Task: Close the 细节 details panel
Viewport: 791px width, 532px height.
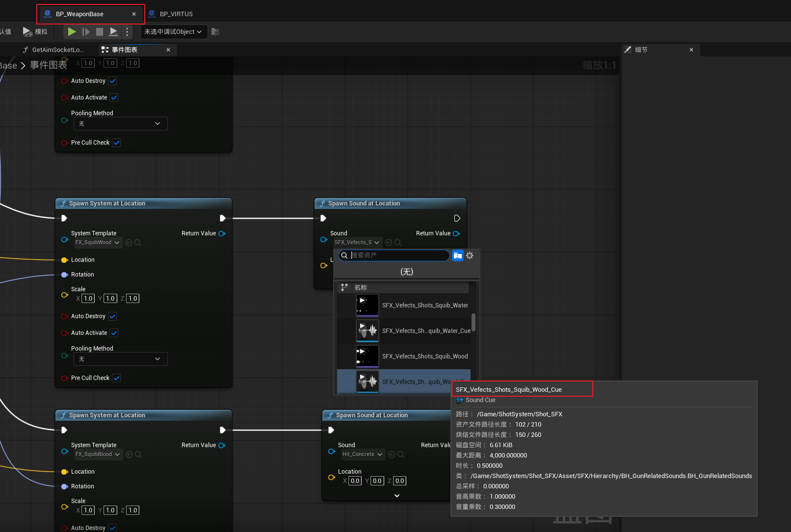Action: click(691, 50)
